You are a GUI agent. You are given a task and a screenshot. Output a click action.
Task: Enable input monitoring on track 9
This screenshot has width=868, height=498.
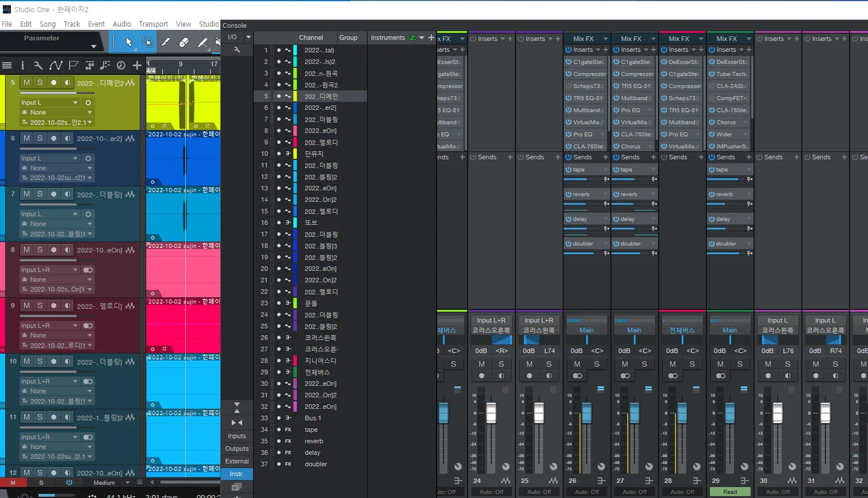(67, 306)
